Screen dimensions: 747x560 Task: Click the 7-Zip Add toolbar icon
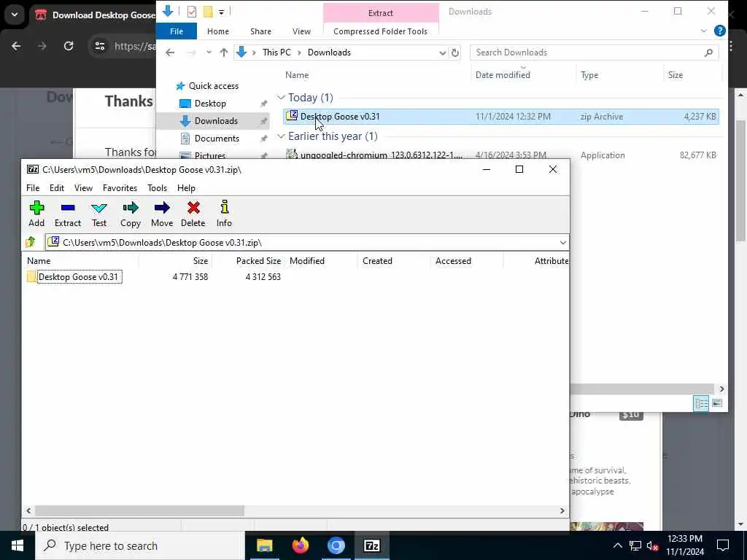36,214
